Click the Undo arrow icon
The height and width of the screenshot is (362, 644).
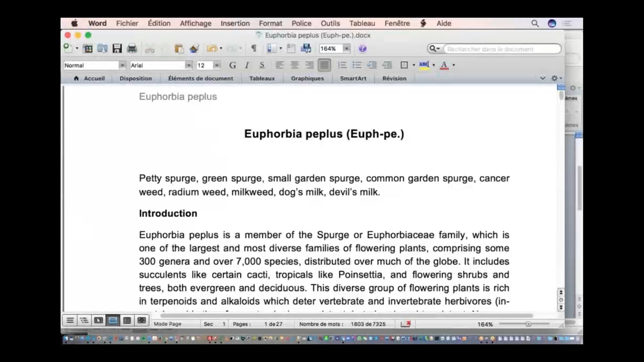211,49
